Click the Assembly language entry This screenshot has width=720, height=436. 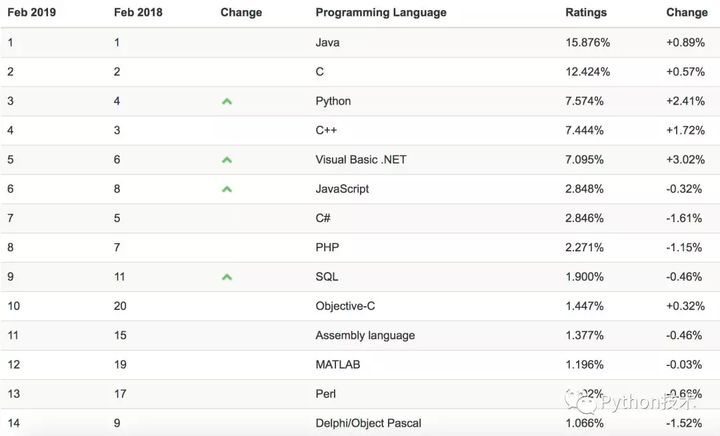[365, 335]
